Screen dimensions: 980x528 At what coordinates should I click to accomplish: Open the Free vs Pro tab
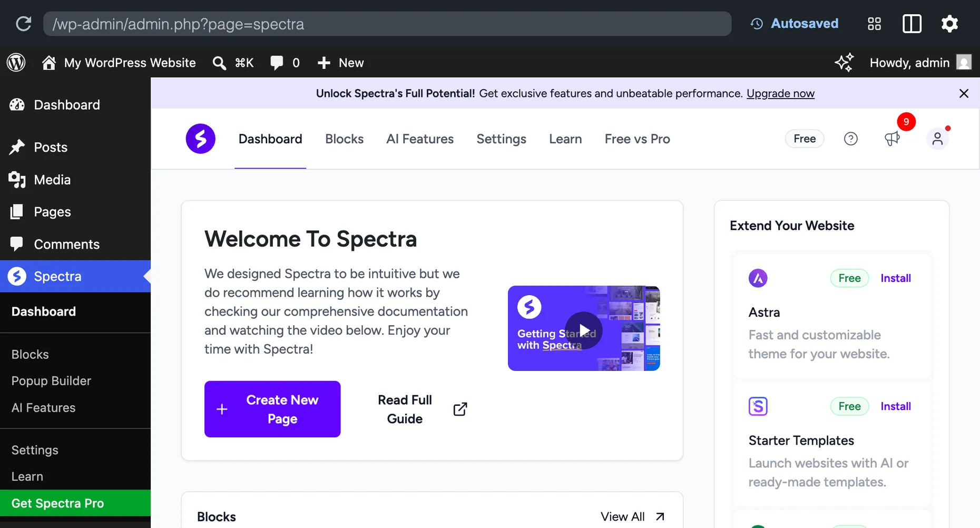pyautogui.click(x=637, y=139)
